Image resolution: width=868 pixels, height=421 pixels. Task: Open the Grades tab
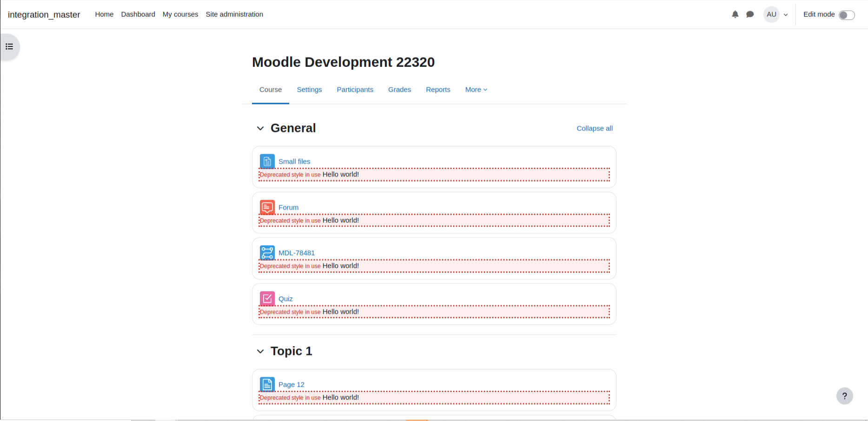point(399,90)
